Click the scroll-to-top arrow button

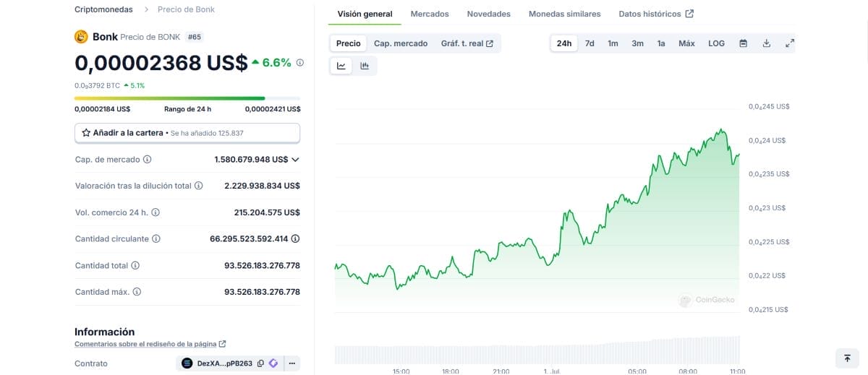point(846,358)
